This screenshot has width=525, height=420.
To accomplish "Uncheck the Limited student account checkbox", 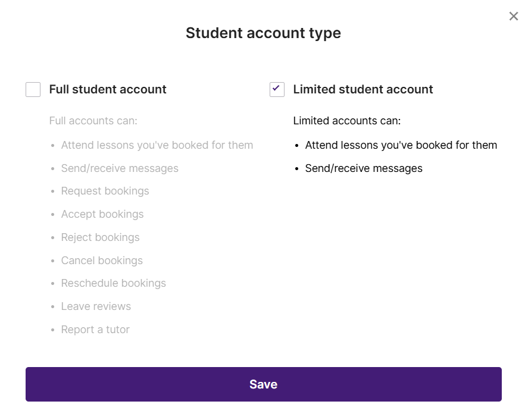I will [277, 90].
